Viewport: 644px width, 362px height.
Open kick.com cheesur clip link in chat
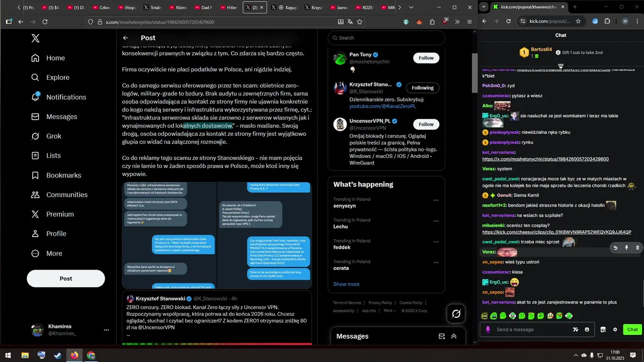(557, 232)
